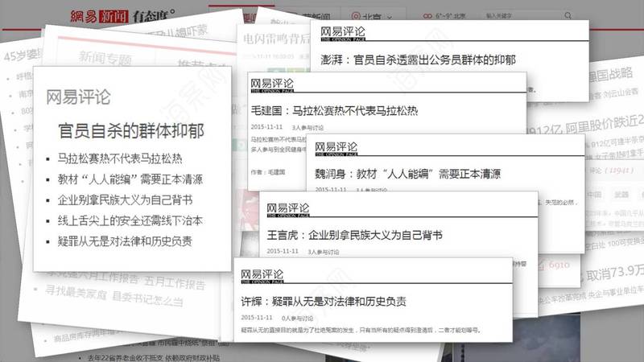Open headline 澎湃：官员自杀透露出公务员群体的抑郁
The height and width of the screenshot is (362, 644).
[418, 60]
